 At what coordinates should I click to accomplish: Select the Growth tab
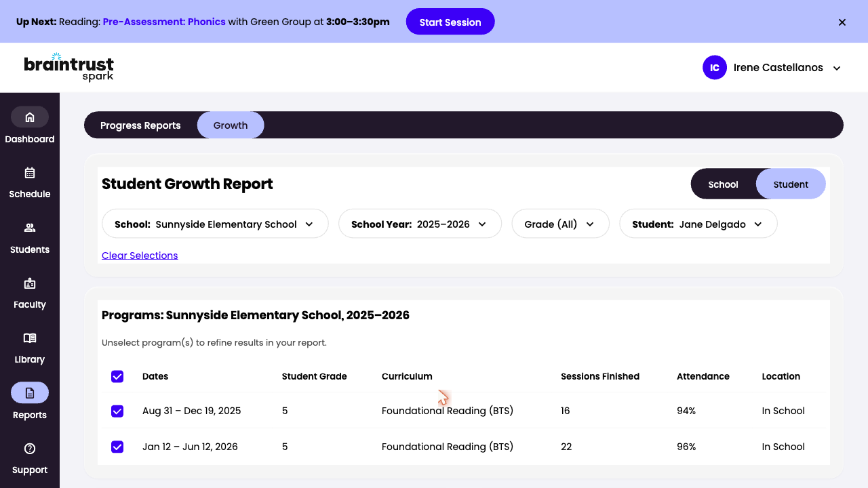[231, 125]
